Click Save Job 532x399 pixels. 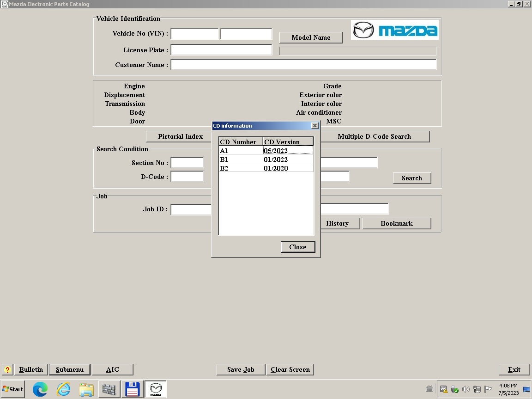(x=241, y=369)
